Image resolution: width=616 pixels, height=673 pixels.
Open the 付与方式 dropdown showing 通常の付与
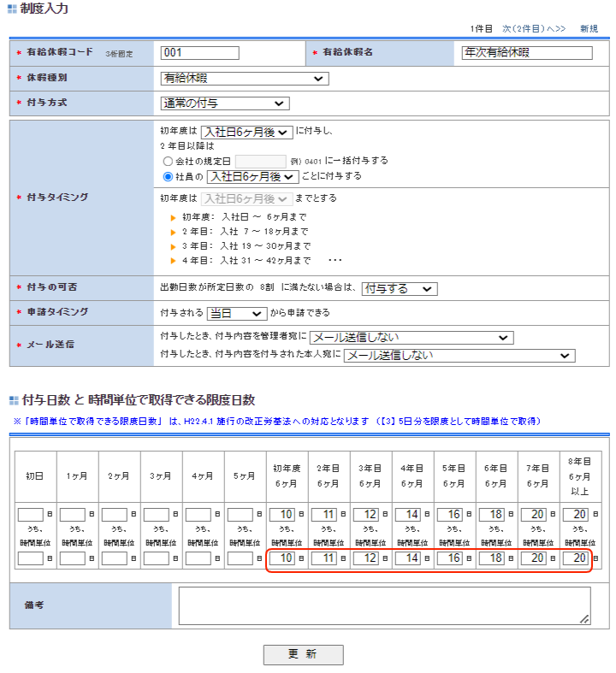click(225, 103)
